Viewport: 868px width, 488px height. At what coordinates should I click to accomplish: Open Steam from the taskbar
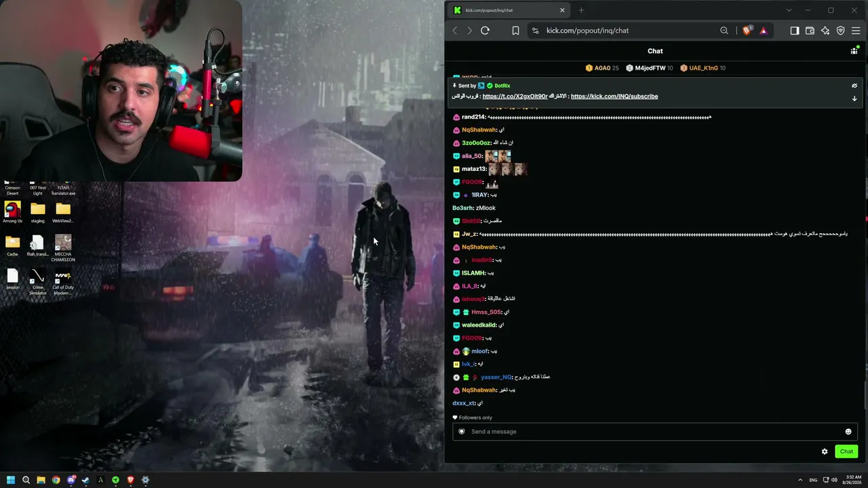pos(86,480)
